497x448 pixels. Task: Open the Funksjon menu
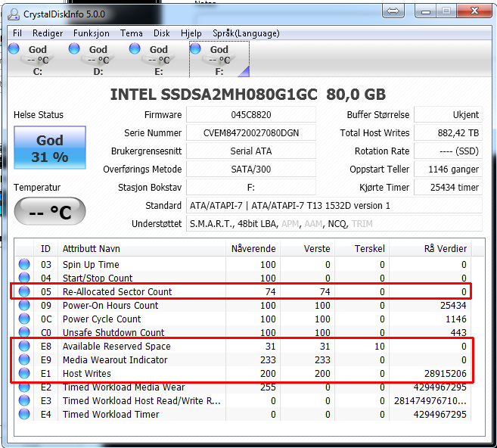click(92, 33)
